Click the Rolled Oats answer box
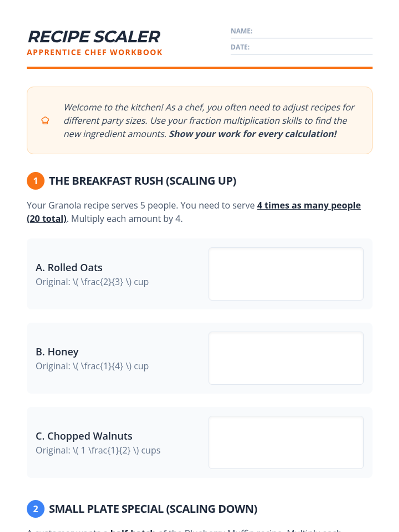The width and height of the screenshot is (399, 532). coord(286,274)
